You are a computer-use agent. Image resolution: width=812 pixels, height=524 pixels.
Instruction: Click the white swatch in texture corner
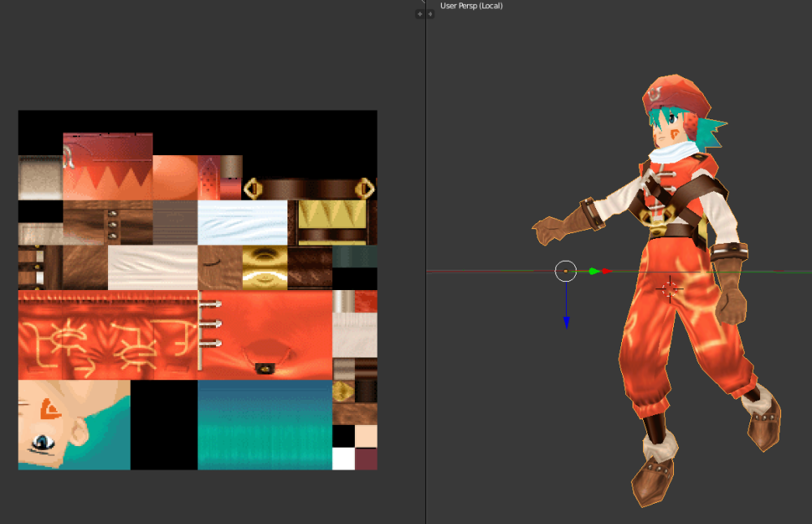coord(343,459)
